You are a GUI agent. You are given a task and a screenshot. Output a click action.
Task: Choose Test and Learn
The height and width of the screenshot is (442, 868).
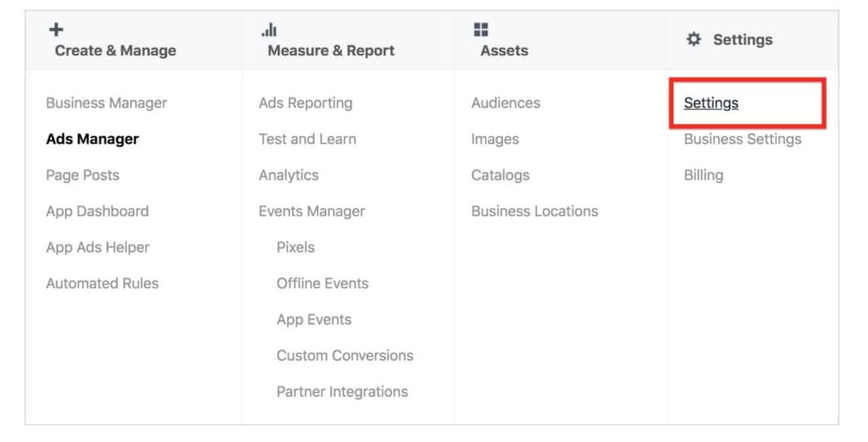(x=307, y=139)
